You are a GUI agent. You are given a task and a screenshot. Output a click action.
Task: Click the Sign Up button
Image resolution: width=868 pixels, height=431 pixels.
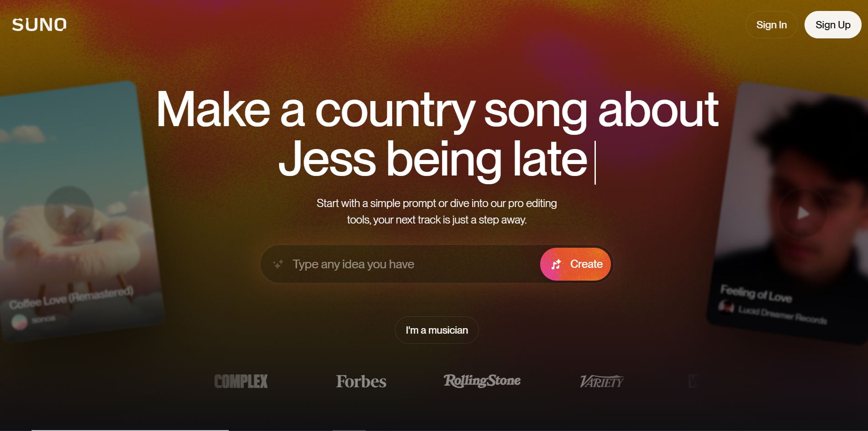(x=833, y=25)
